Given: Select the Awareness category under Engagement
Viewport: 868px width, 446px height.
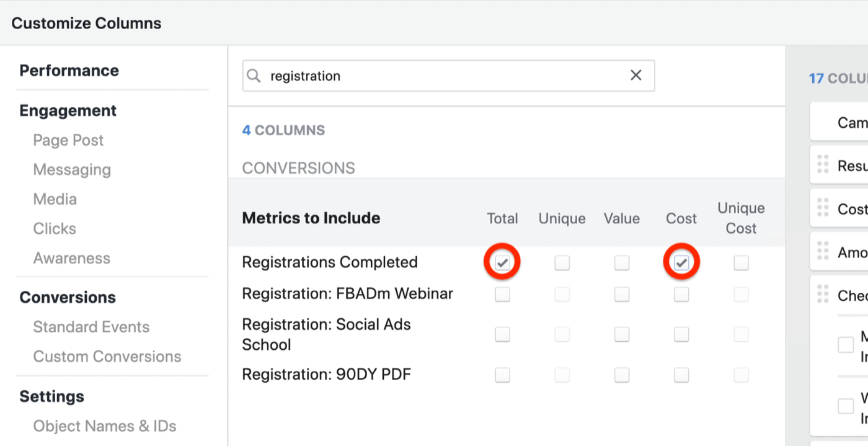Looking at the screenshot, I should pyautogui.click(x=72, y=258).
